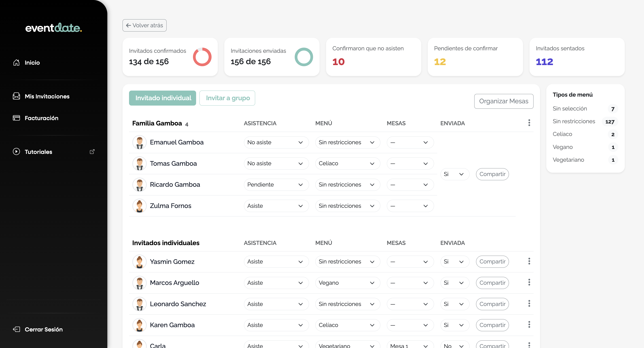Viewport: 644px width, 348px height.
Task: Click the Tutoriales play icon
Action: click(16, 151)
